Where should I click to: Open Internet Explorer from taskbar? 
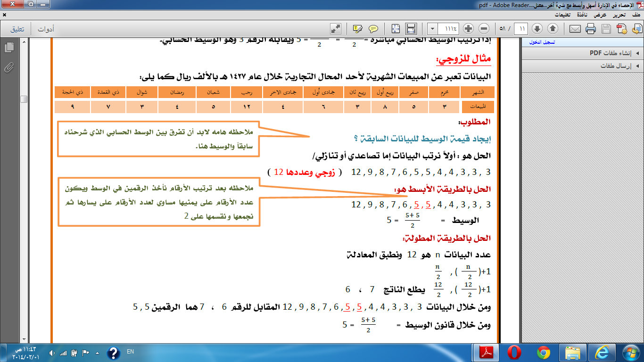coord(602,352)
